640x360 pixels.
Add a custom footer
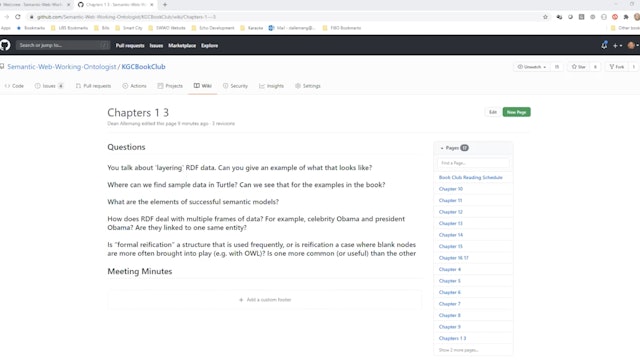coord(265,300)
